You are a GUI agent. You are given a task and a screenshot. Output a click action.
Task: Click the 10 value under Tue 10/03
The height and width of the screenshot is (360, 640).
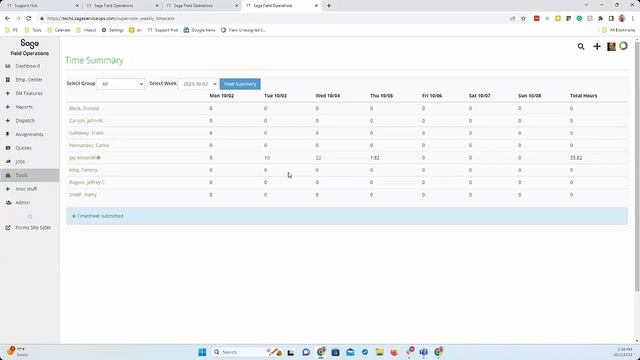click(267, 158)
